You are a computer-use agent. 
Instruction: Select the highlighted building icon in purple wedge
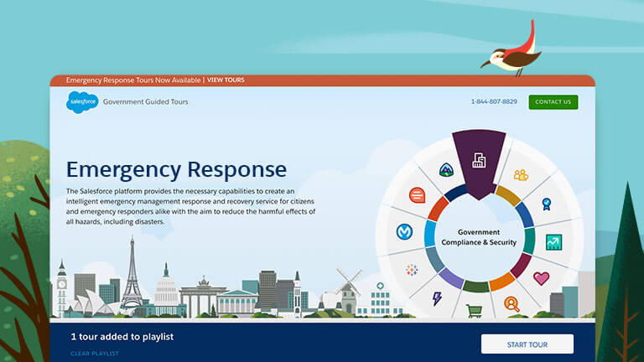(x=479, y=160)
